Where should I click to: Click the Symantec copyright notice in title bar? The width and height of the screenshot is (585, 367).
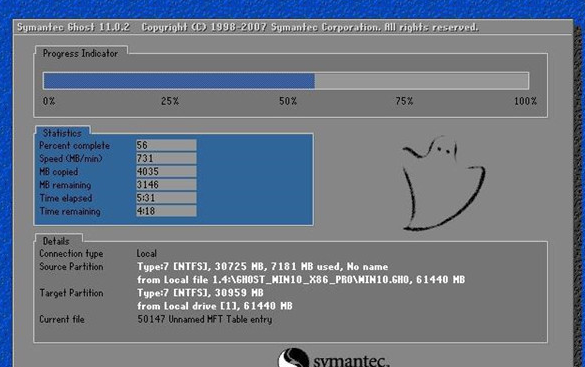(310, 27)
